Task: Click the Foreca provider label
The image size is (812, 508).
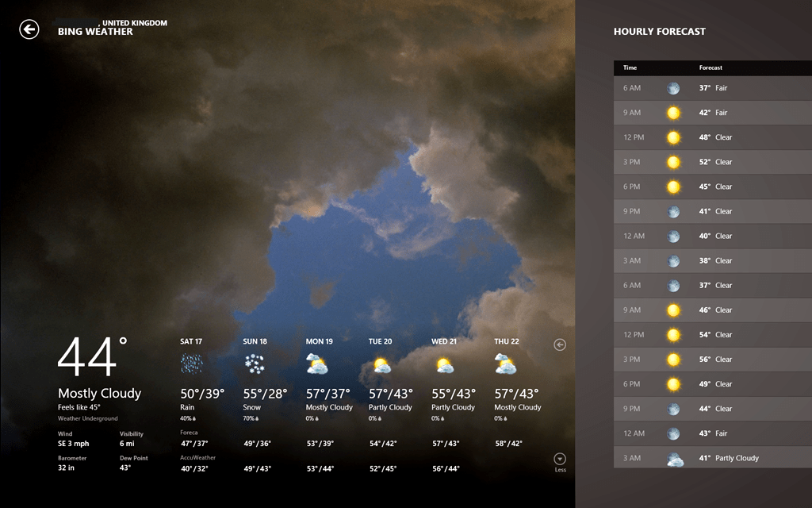Action: click(x=189, y=433)
